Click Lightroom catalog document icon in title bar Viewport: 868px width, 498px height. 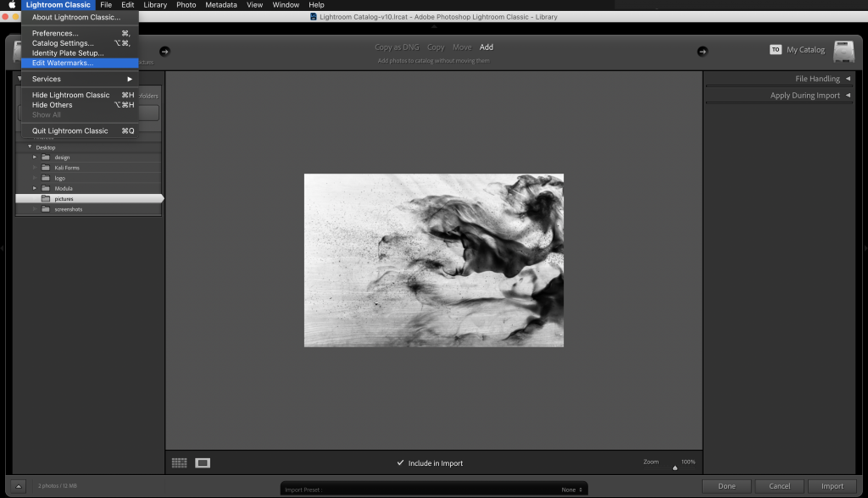[314, 17]
